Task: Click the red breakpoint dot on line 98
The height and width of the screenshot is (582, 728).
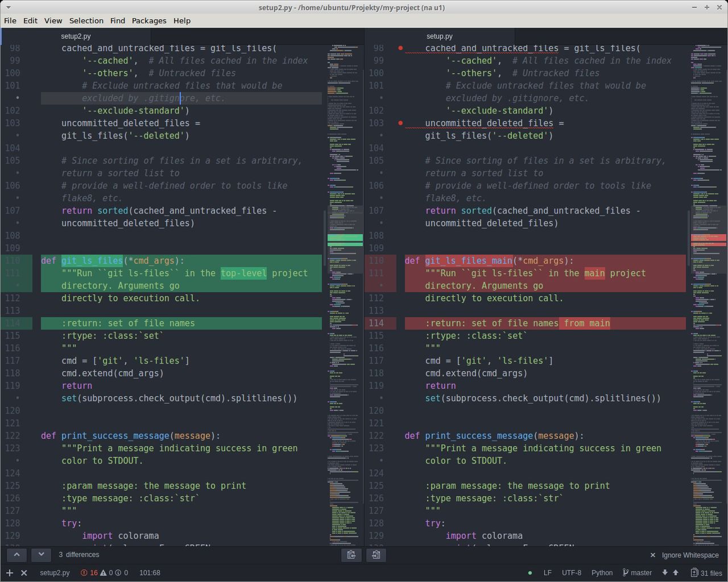Action: point(400,48)
